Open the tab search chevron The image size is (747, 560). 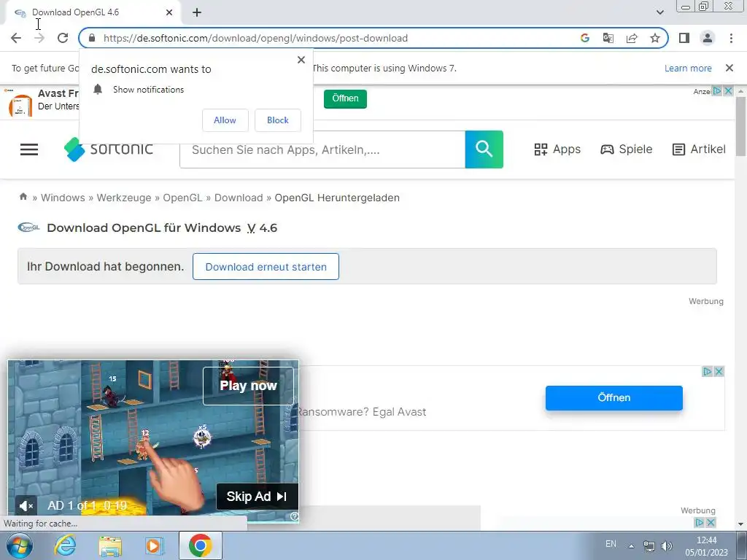(659, 12)
